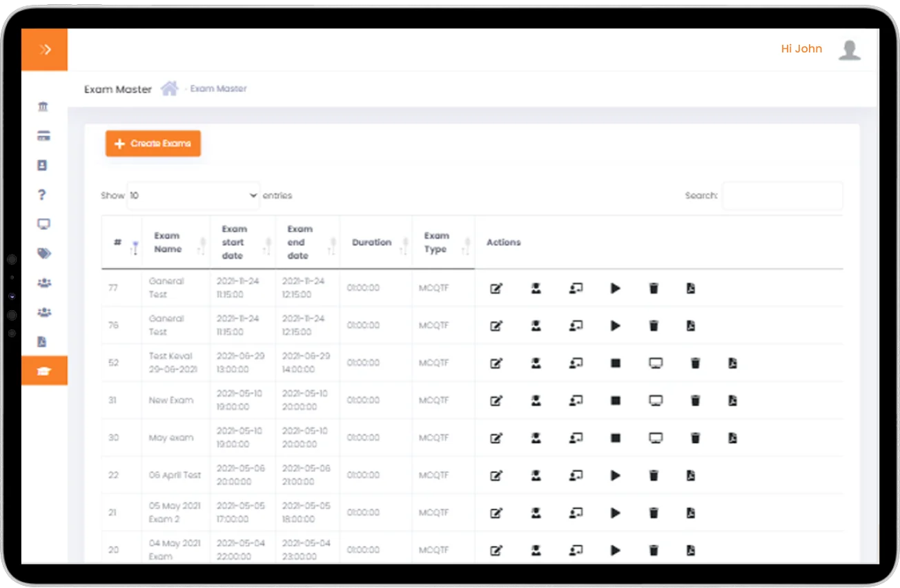The image size is (900, 588).
Task: Open the Show entries dropdown
Action: coord(193,196)
